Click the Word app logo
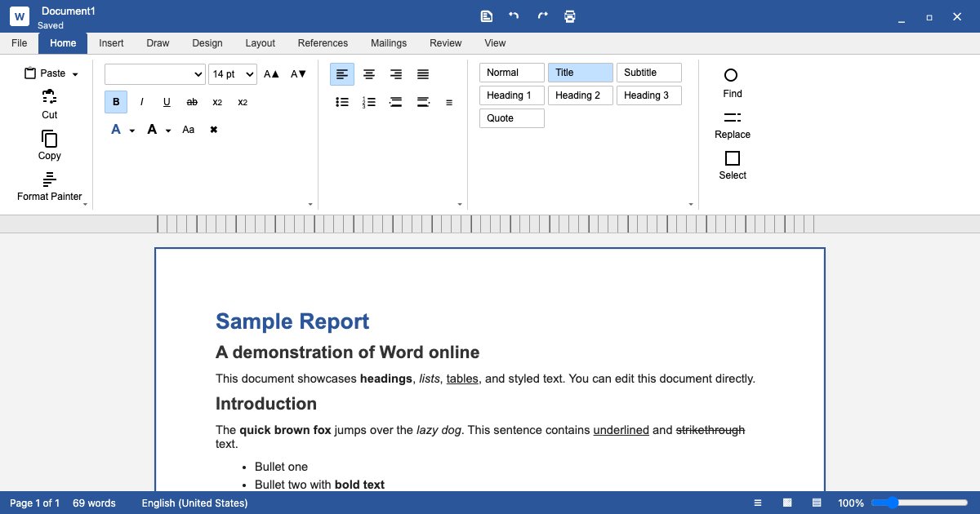 pos(20,16)
